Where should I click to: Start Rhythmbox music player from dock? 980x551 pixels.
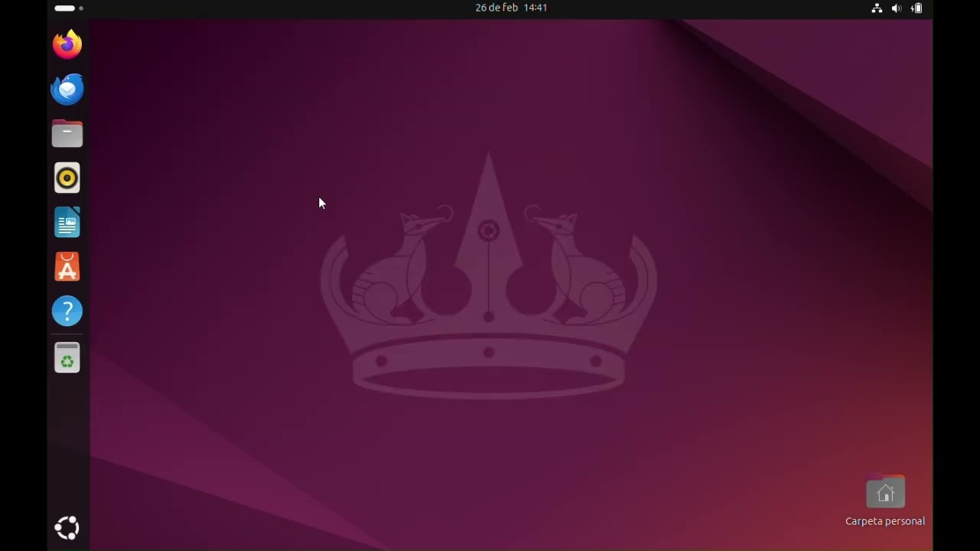click(67, 178)
